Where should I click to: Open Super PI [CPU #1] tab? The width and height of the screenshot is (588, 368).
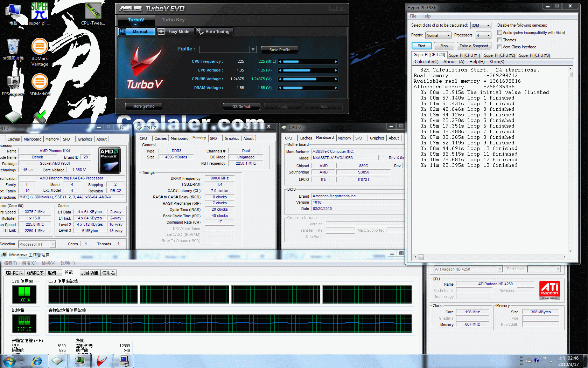tap(464, 55)
